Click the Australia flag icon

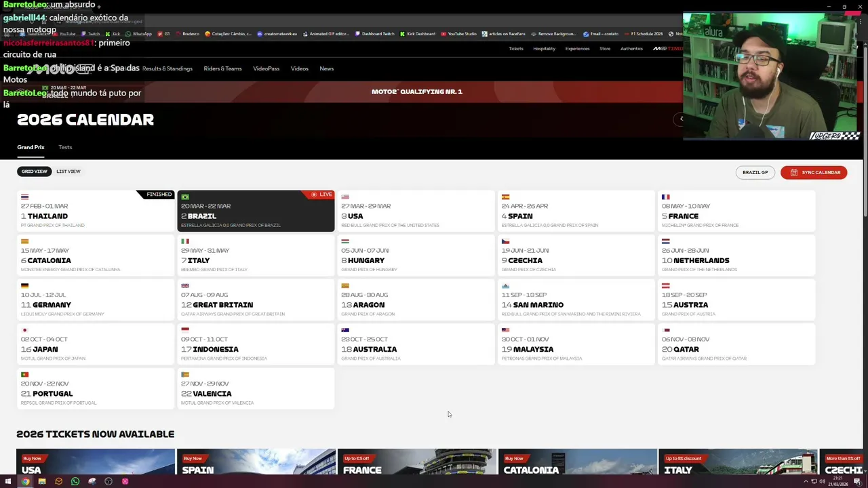point(345,330)
